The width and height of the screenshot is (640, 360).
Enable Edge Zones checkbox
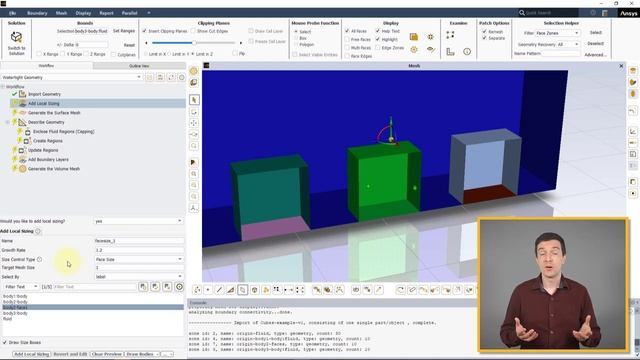coord(378,48)
